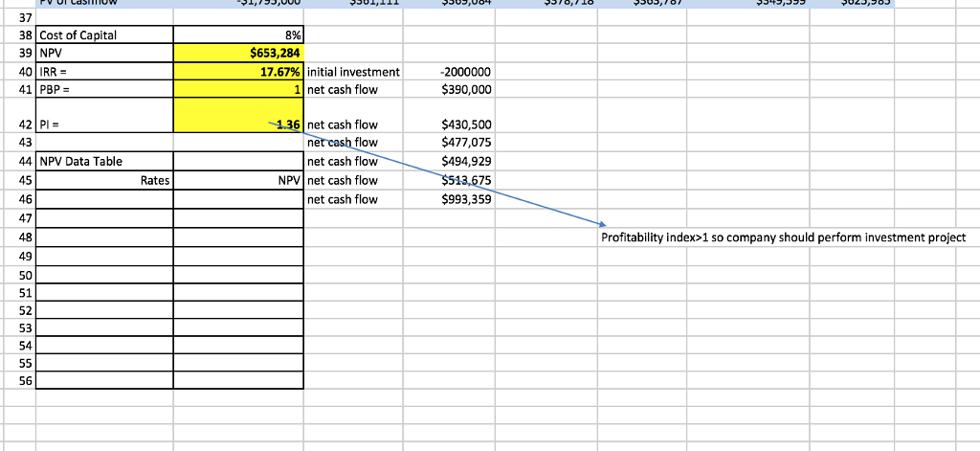Image resolution: width=980 pixels, height=451 pixels.
Task: Select row header 38
Action: 21,35
